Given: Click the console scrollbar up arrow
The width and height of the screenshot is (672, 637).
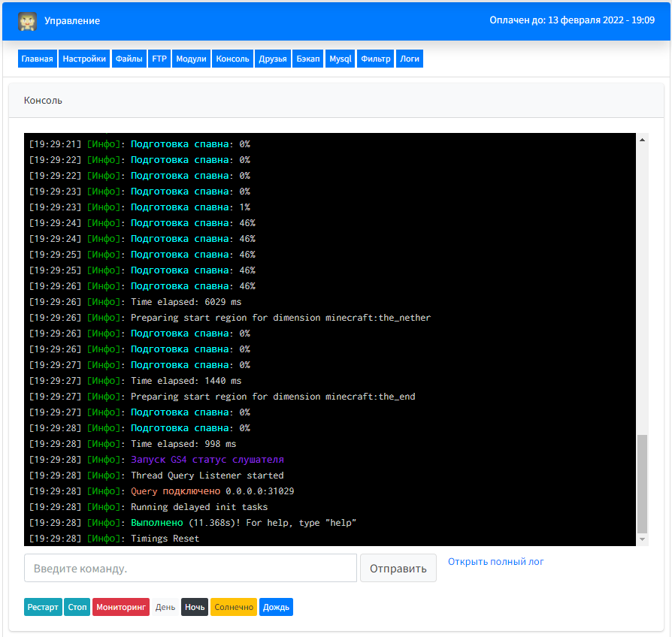Looking at the screenshot, I should click(642, 140).
